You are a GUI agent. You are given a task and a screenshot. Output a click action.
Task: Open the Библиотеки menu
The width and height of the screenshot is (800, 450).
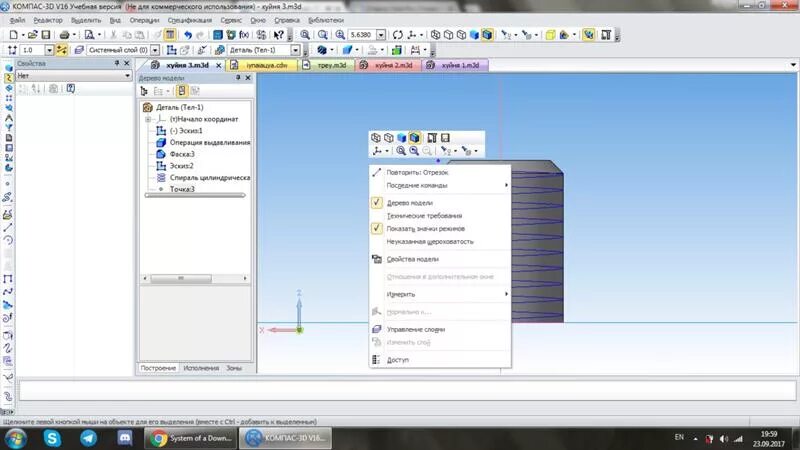click(326, 20)
